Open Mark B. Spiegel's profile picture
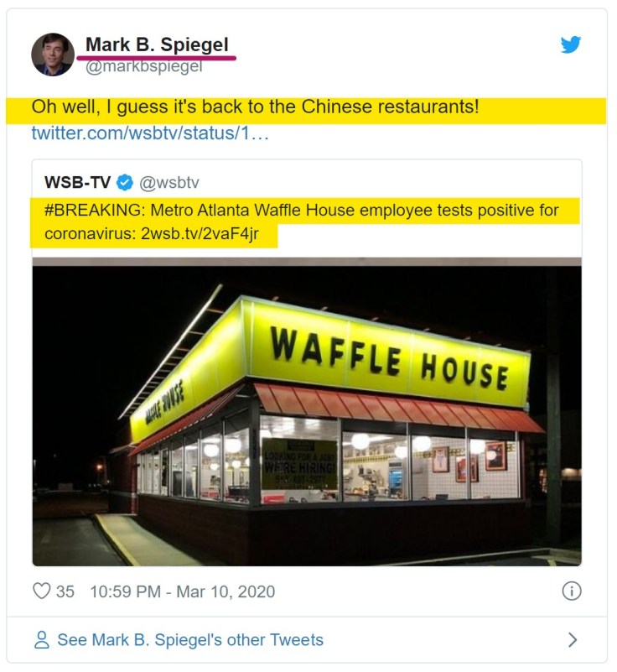 [53, 55]
